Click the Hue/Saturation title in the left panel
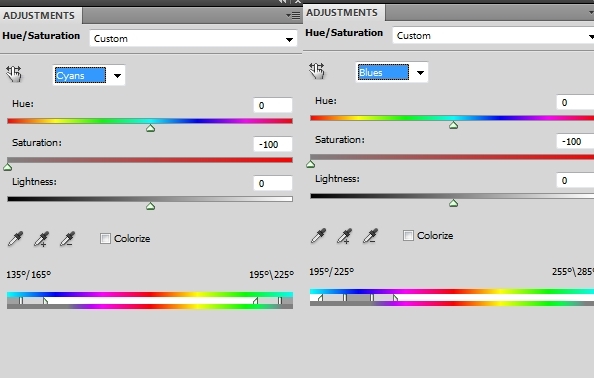 pos(41,36)
